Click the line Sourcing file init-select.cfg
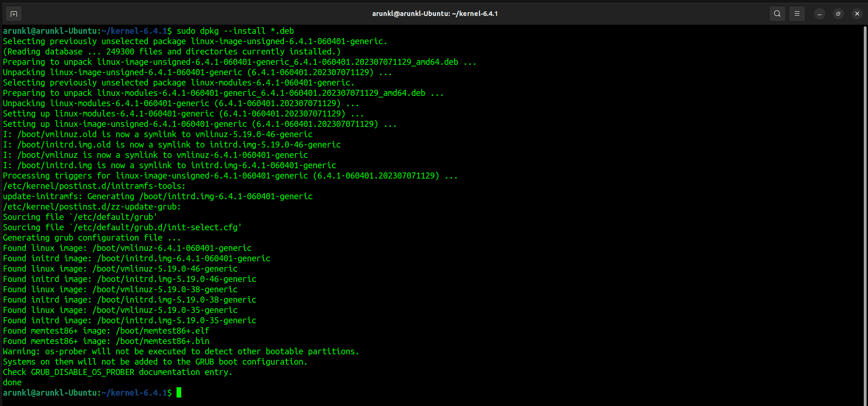The width and height of the screenshot is (868, 406). (122, 227)
